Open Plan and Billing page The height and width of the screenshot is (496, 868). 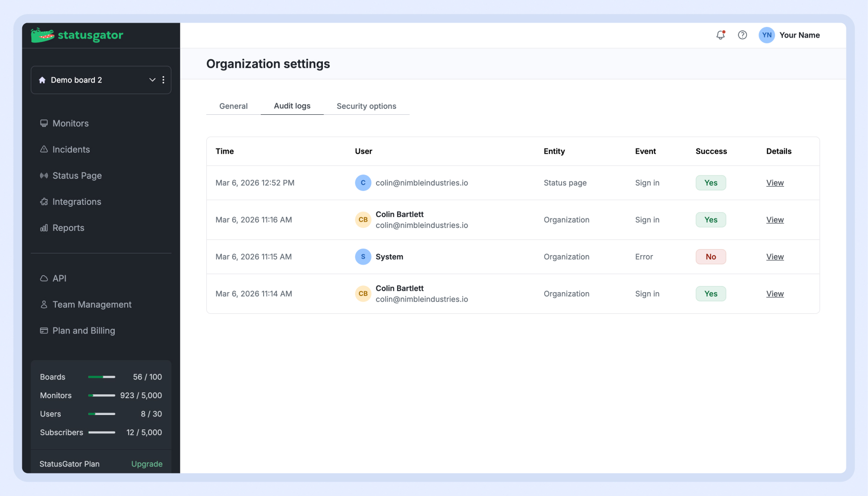coord(83,330)
